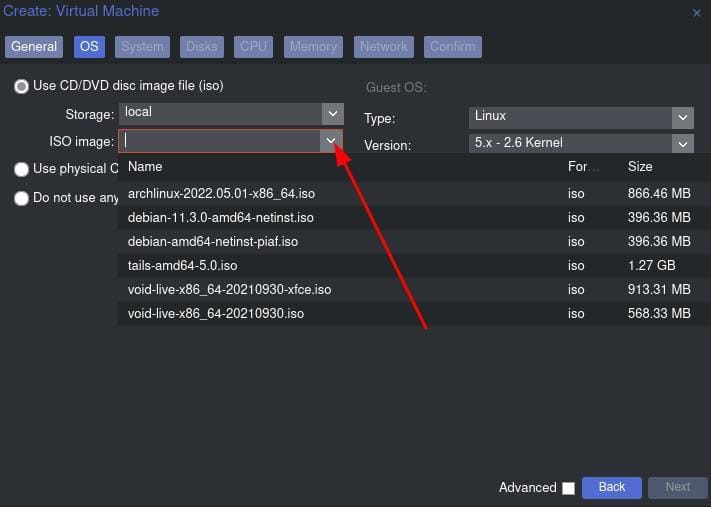Open the Network tab

tap(384, 47)
